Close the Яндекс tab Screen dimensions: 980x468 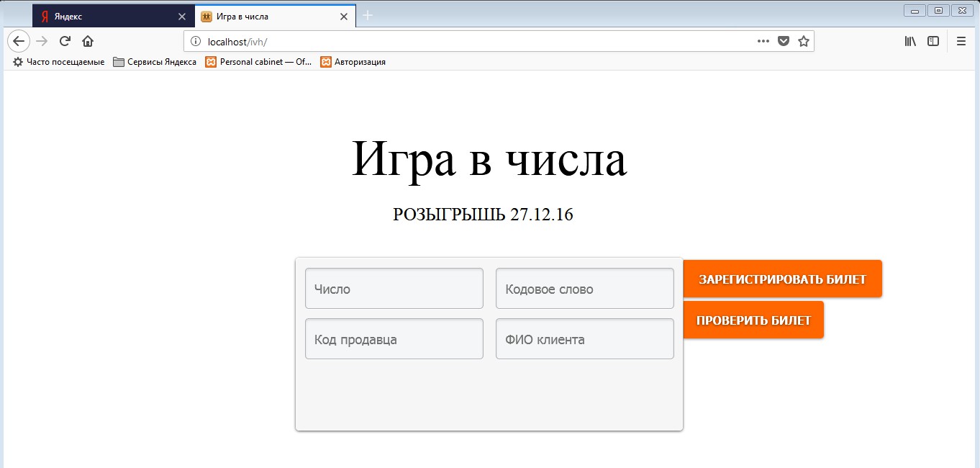pyautogui.click(x=182, y=16)
